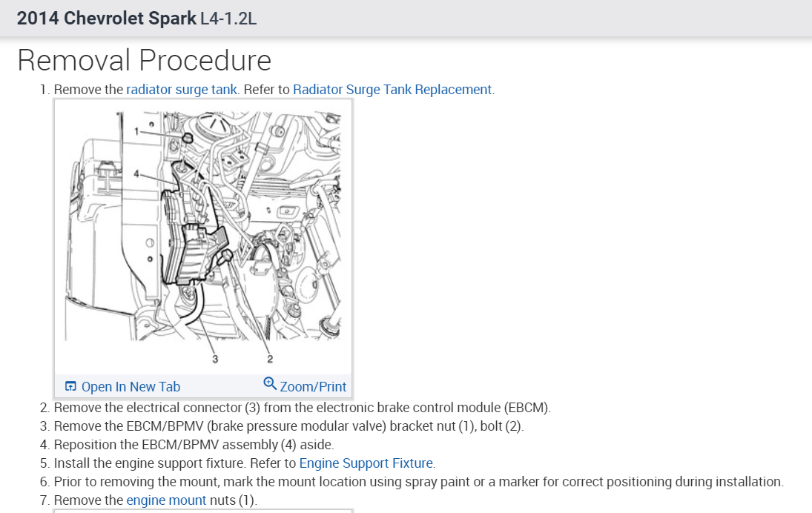
Task: Click callout number 4 in the diagram
Action: pos(136,174)
